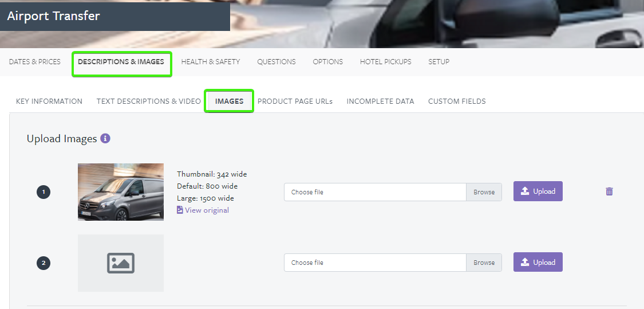Click the Upload button for image 2
The width and height of the screenshot is (644, 309).
point(538,262)
